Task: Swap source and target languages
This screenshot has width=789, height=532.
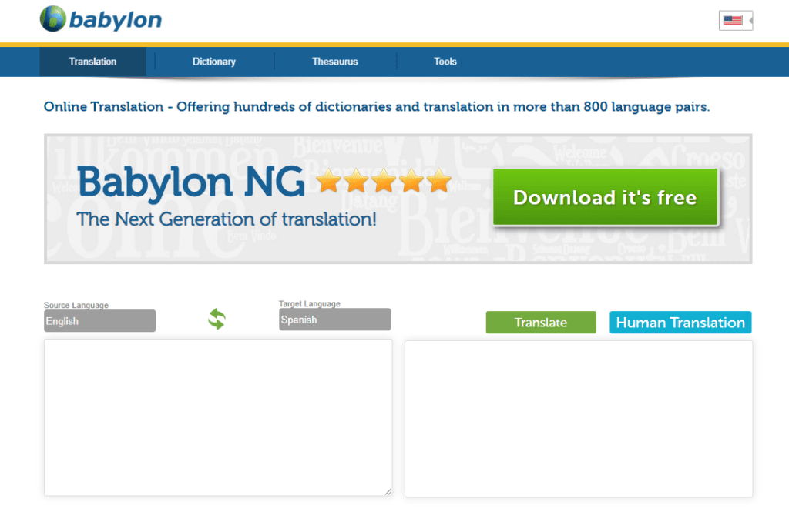Action: point(217,319)
